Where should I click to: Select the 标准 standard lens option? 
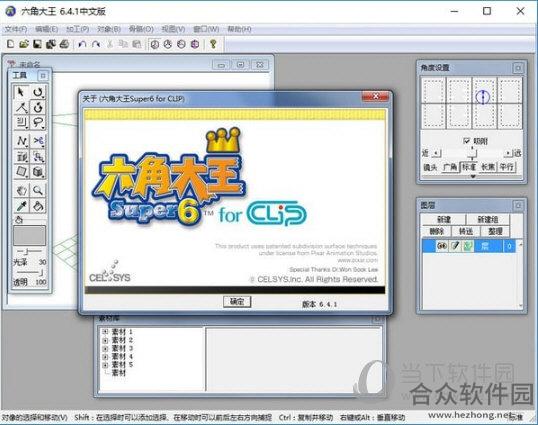pos(469,167)
